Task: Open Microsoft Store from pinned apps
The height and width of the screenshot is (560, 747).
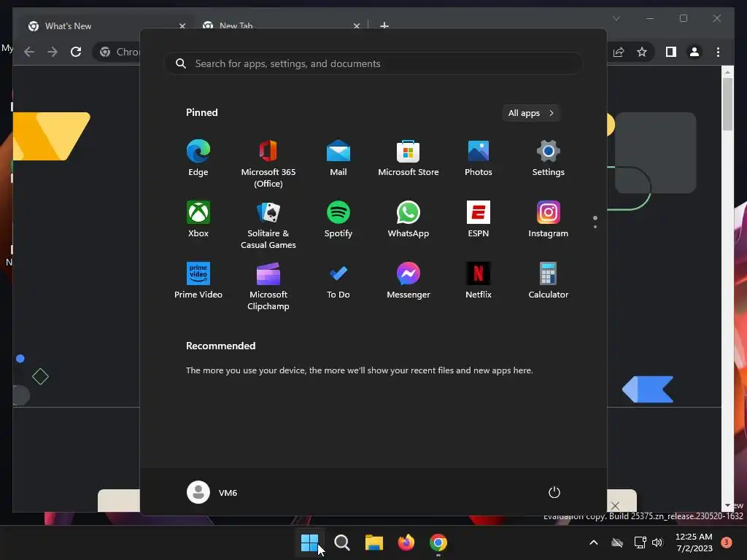Action: [409, 158]
